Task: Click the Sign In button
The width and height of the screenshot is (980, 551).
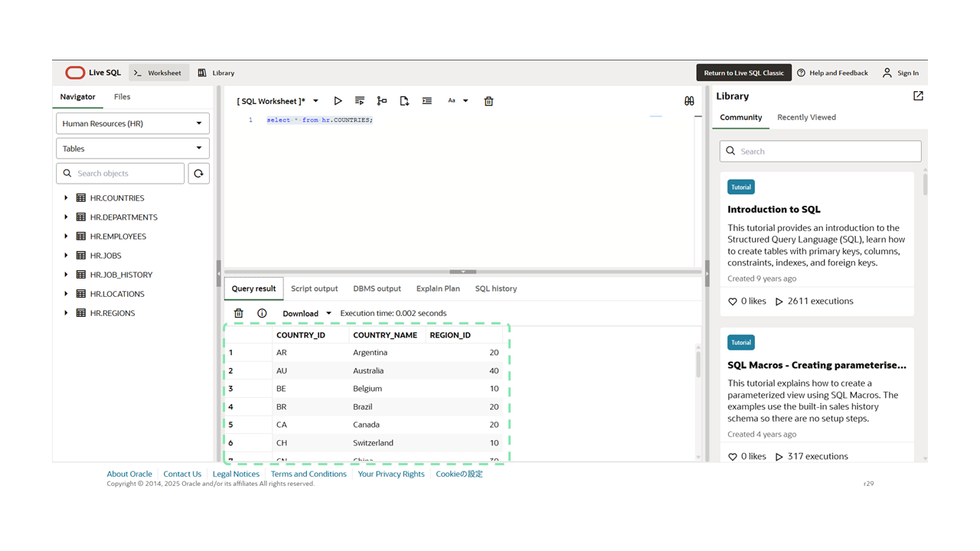Action: [x=900, y=73]
